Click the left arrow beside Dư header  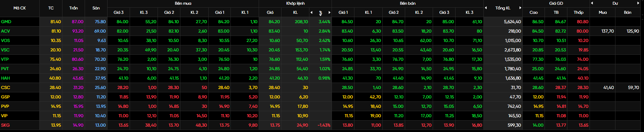[x=592, y=3]
